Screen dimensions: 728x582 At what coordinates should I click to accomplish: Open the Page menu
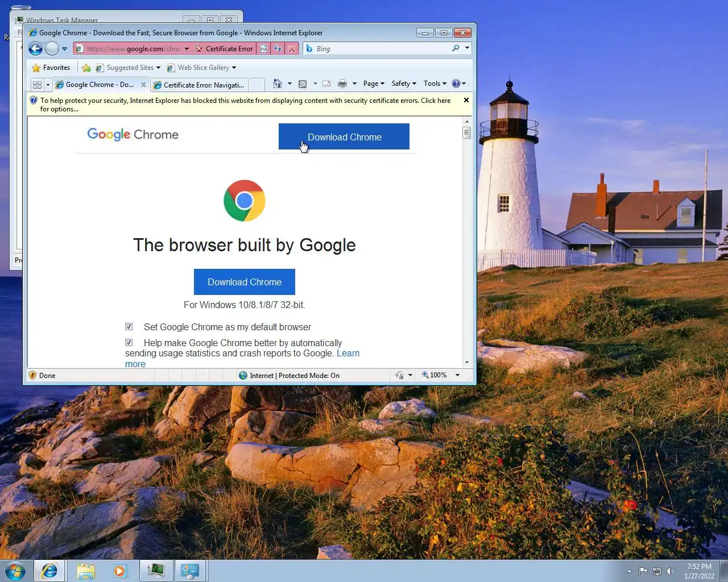[x=374, y=84]
